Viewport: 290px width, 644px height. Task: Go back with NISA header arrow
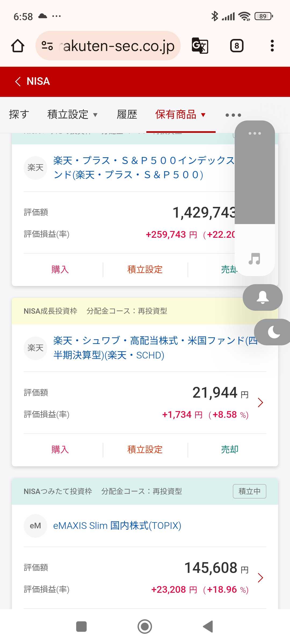click(18, 81)
